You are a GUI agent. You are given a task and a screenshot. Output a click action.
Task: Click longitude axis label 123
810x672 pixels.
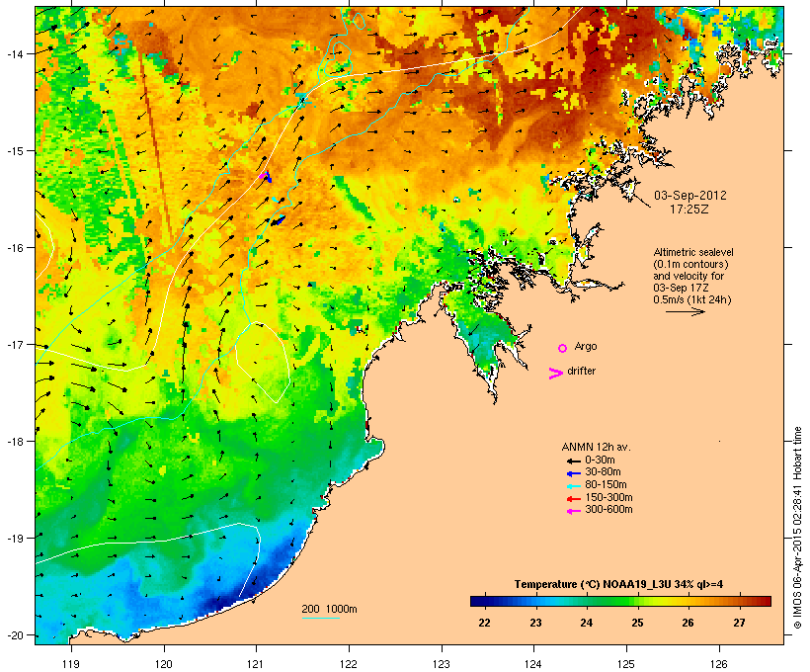pos(442,664)
